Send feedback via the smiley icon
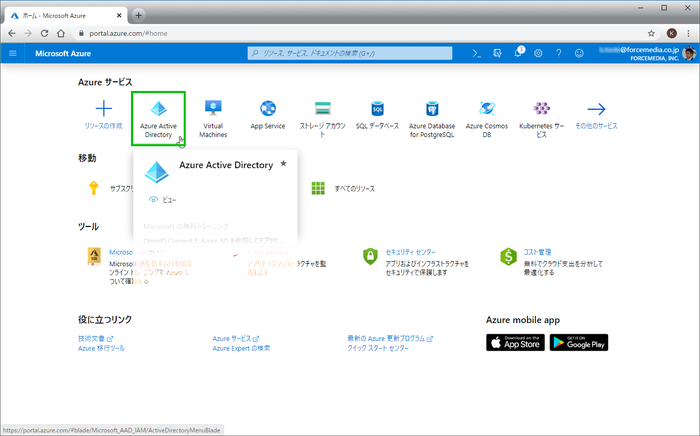This screenshot has height=436, width=700. point(579,53)
